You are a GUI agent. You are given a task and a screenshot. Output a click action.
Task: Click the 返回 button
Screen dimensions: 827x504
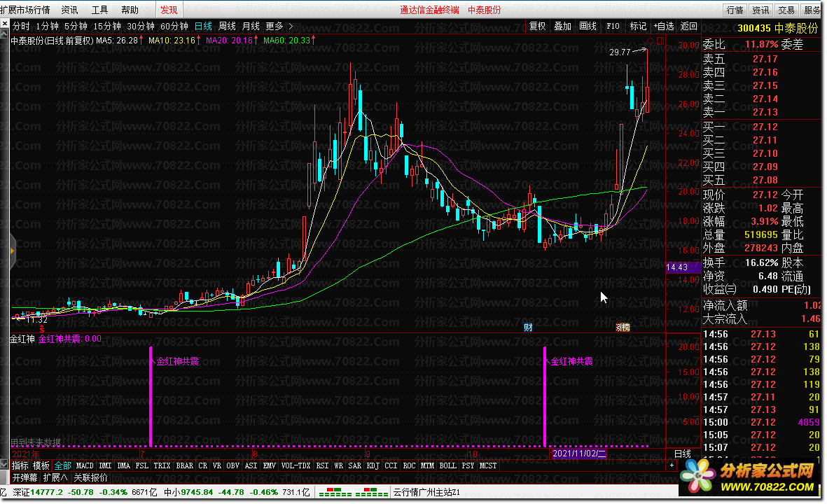pyautogui.click(x=689, y=26)
